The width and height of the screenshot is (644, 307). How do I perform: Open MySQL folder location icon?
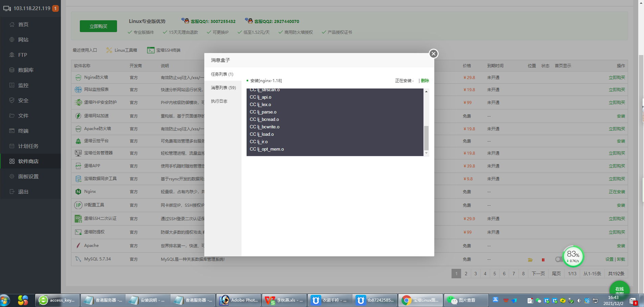pyautogui.click(x=530, y=260)
